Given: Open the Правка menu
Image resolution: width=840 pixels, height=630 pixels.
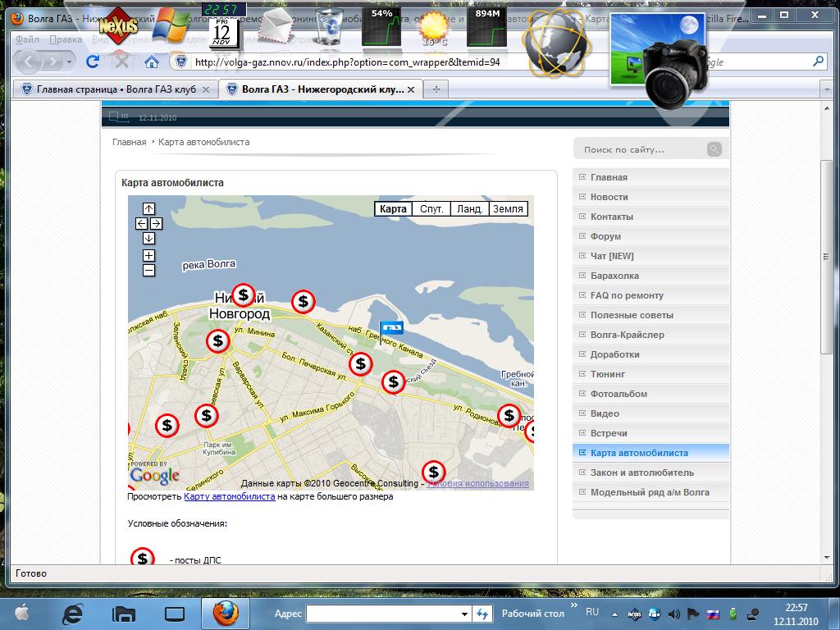Looking at the screenshot, I should (66, 39).
